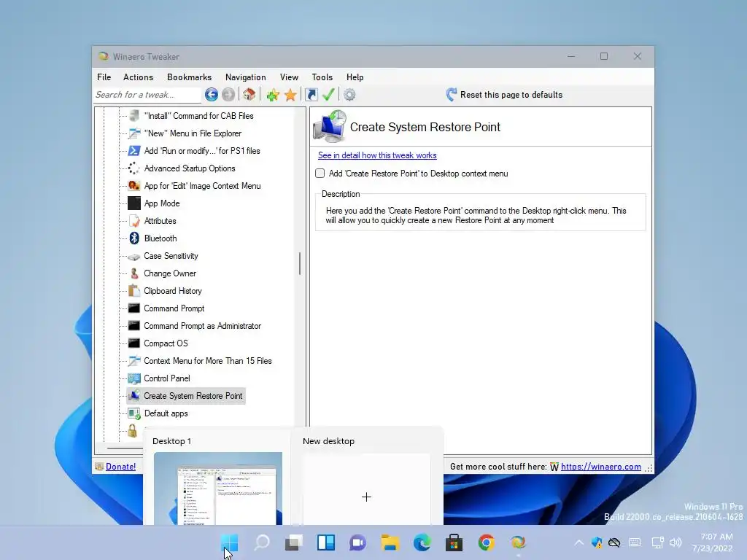The height and width of the screenshot is (560, 747).
Task: Click the Windows Start button on taskbar
Action: pos(230,542)
